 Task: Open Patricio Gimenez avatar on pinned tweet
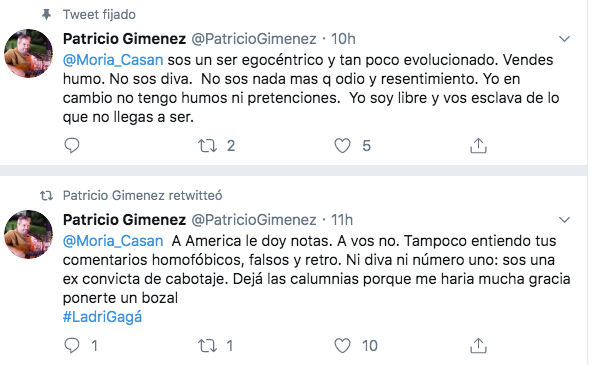coord(28,53)
